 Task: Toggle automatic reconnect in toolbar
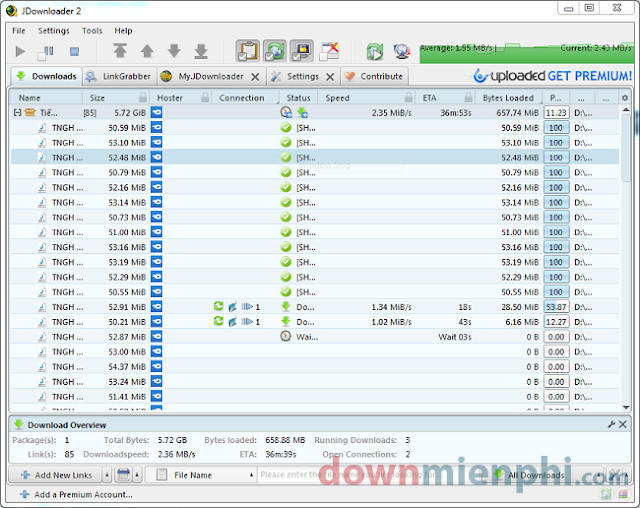tap(275, 51)
